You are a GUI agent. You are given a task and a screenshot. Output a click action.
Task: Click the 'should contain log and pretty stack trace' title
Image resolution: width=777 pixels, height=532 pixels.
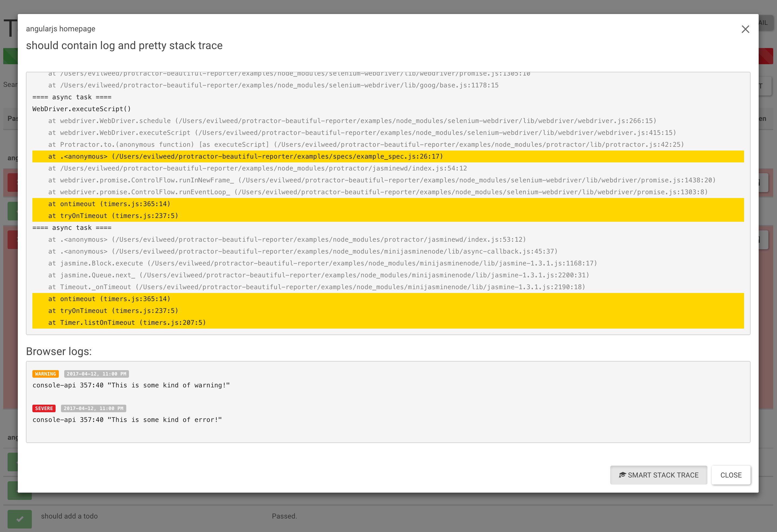pyautogui.click(x=124, y=46)
